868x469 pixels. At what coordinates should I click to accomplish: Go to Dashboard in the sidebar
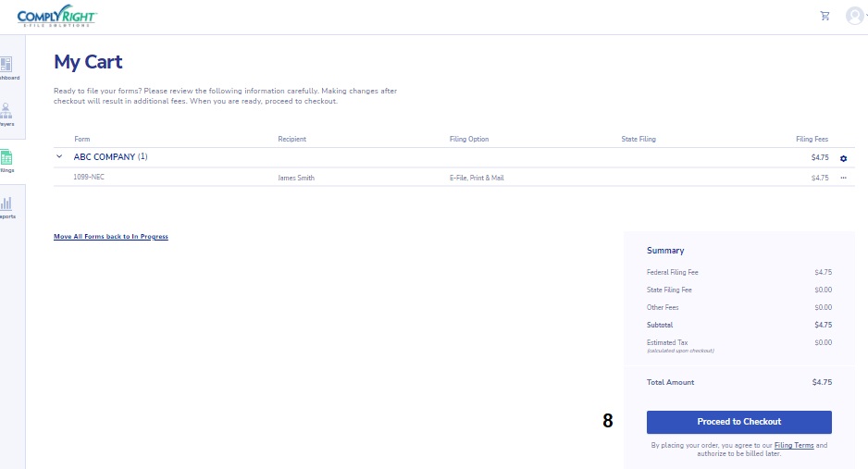pyautogui.click(x=7, y=68)
